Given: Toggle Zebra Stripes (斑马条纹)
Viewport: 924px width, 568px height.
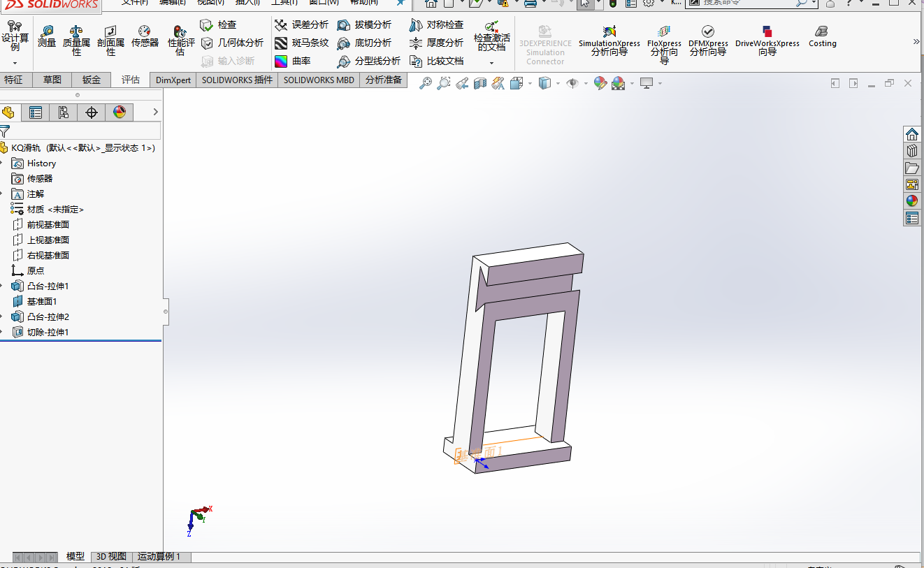Looking at the screenshot, I should click(x=301, y=43).
